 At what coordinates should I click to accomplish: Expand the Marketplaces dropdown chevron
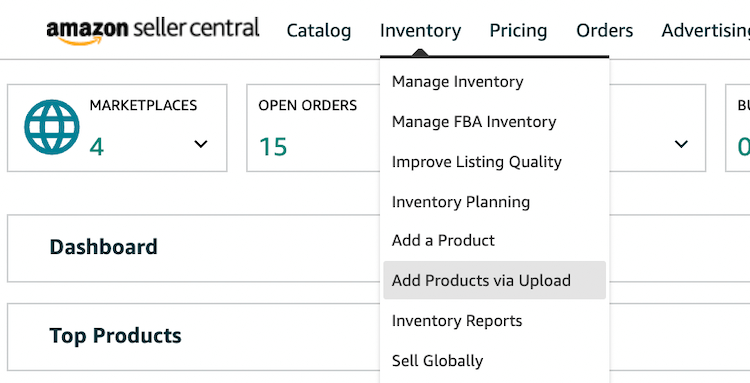coord(201,143)
